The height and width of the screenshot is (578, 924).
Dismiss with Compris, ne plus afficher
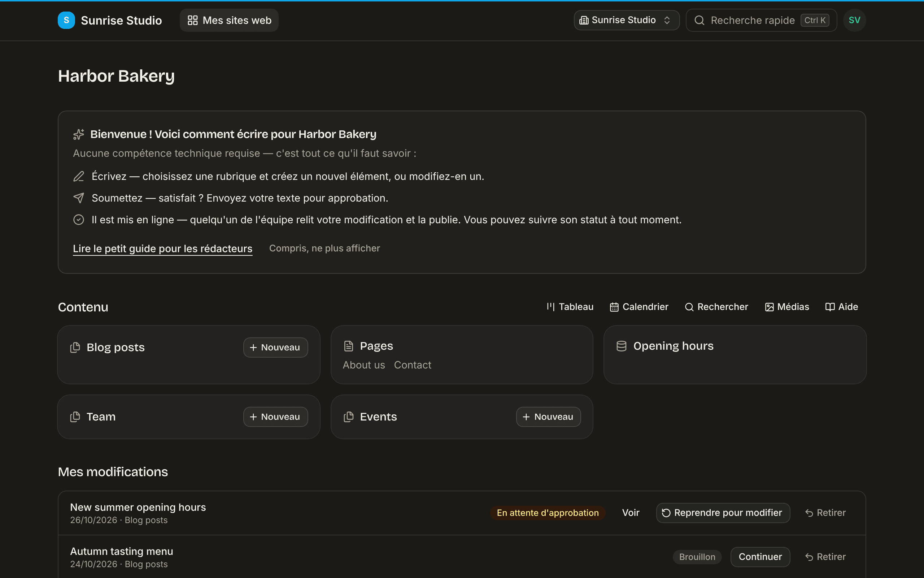(x=324, y=248)
